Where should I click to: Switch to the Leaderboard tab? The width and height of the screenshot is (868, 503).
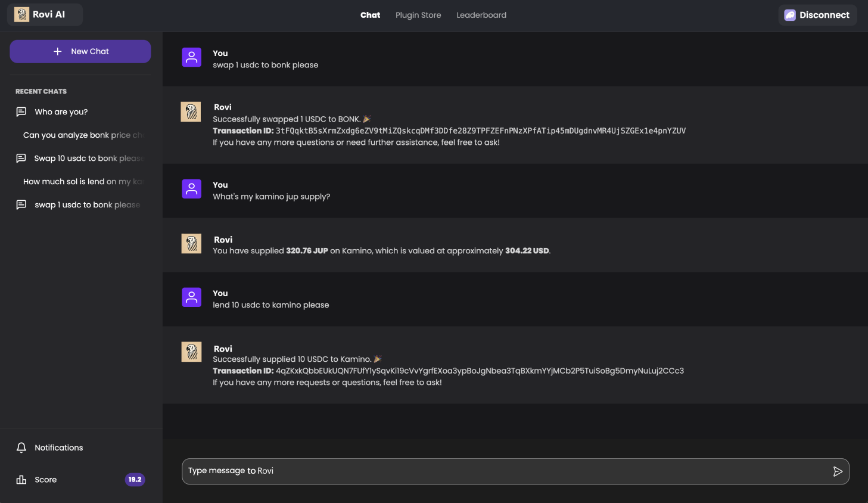coord(481,15)
